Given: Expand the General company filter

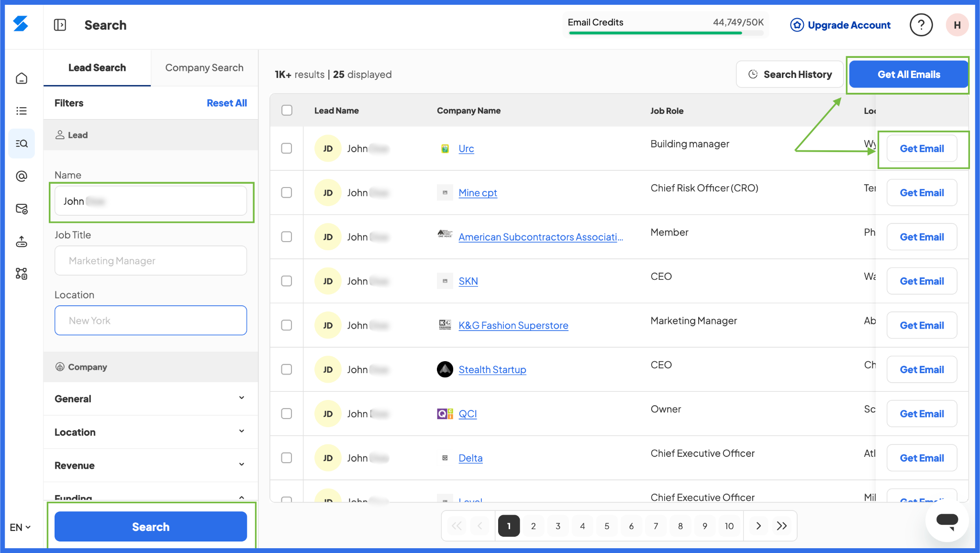Looking at the screenshot, I should click(150, 398).
